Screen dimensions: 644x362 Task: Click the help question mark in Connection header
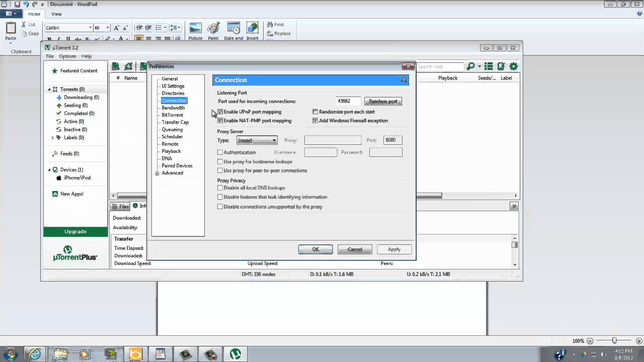click(404, 80)
